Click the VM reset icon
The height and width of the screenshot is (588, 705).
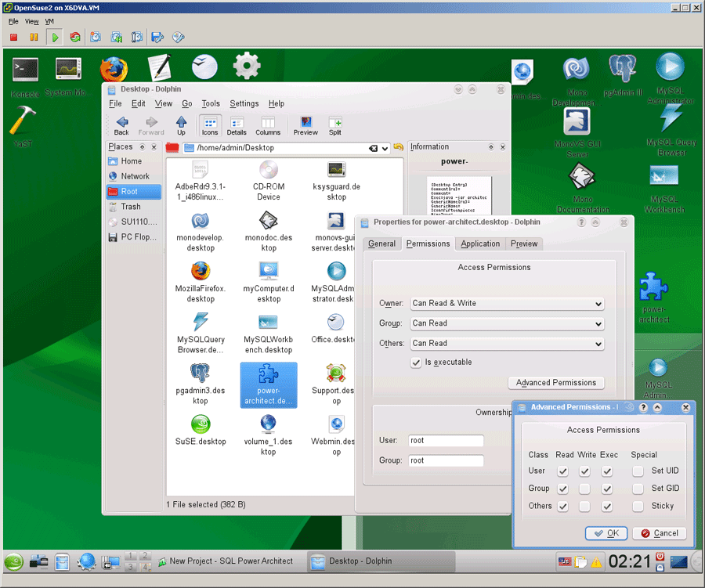tap(75, 37)
